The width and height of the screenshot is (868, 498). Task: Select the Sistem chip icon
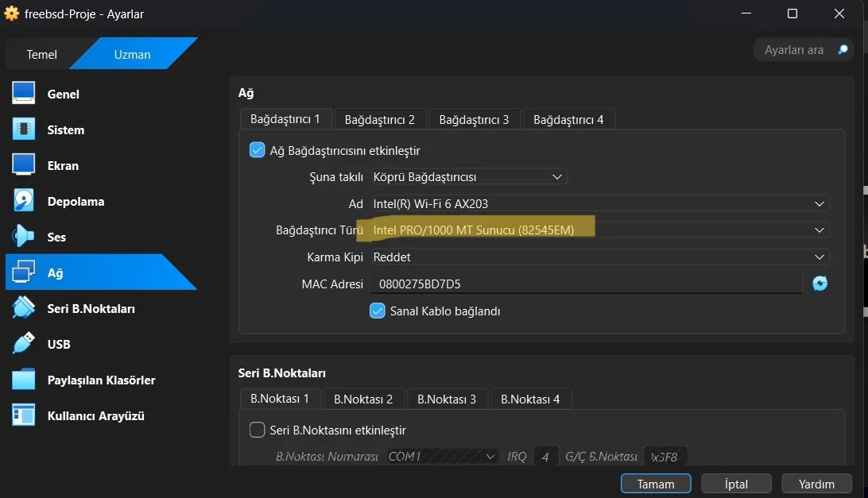pos(24,129)
